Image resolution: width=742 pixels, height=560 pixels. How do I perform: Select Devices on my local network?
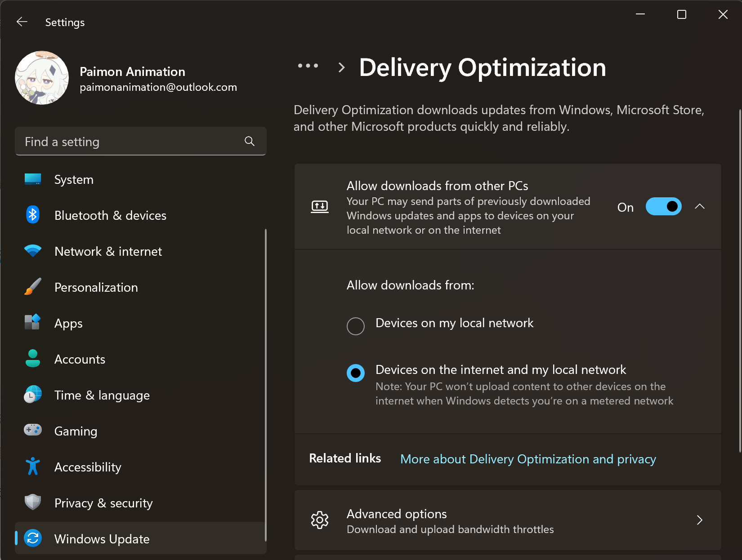coord(356,326)
